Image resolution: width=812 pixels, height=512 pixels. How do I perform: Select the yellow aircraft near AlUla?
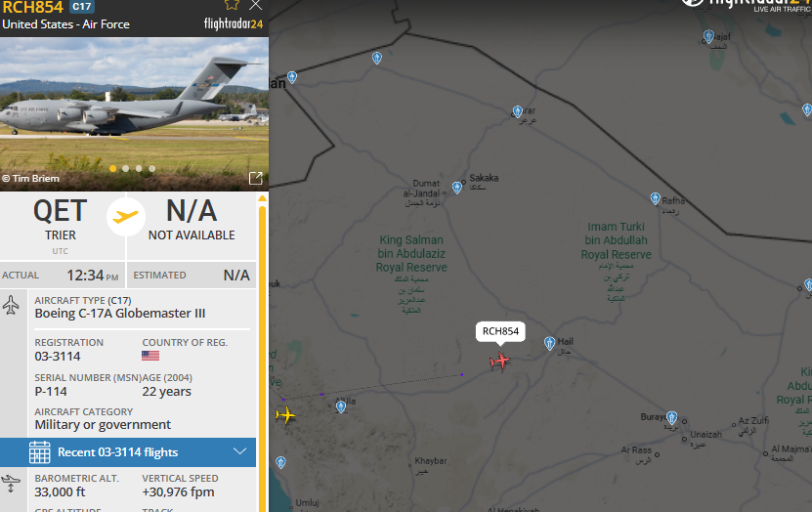(285, 414)
